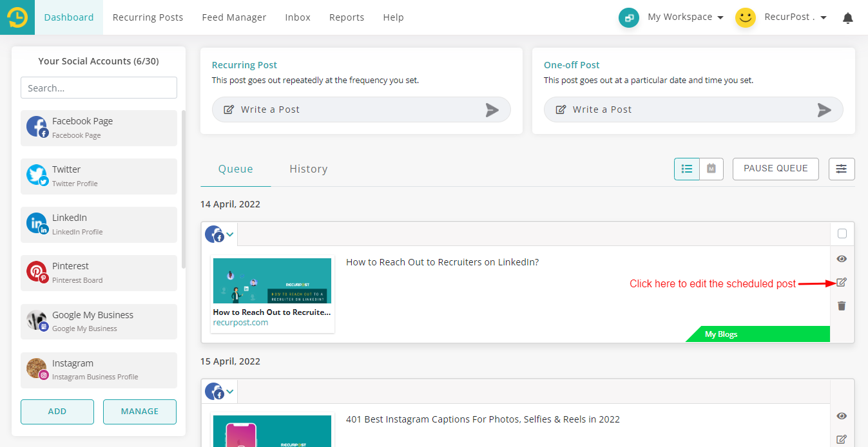Click the Instagram account avatar

[37, 369]
